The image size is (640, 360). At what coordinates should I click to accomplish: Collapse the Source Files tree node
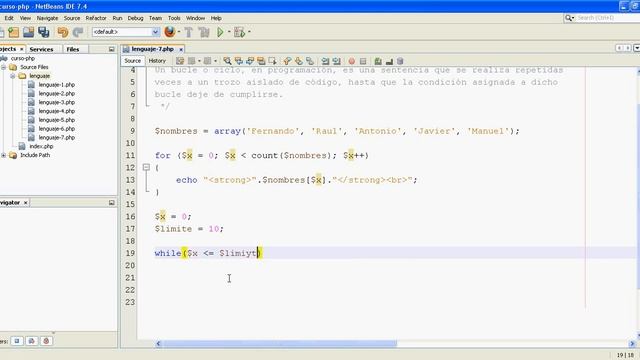point(4,67)
